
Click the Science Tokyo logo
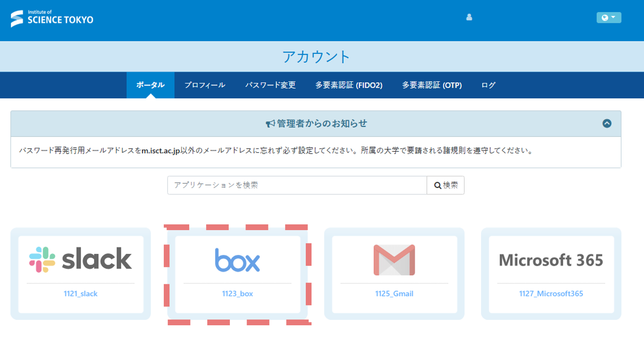(52, 18)
